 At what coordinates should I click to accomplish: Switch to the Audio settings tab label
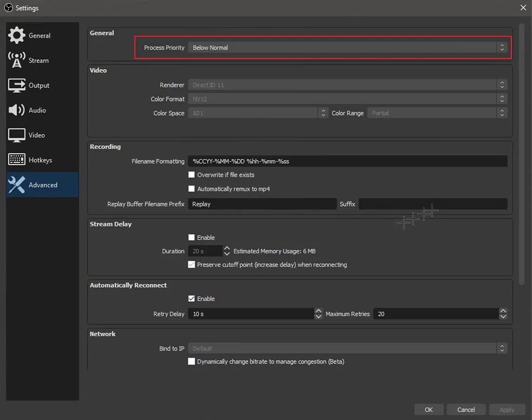37,110
